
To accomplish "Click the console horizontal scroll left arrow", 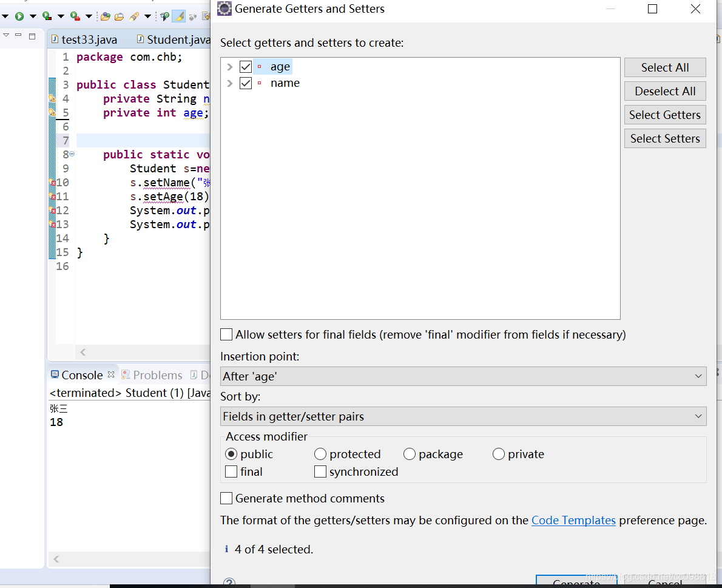I will coord(56,559).
